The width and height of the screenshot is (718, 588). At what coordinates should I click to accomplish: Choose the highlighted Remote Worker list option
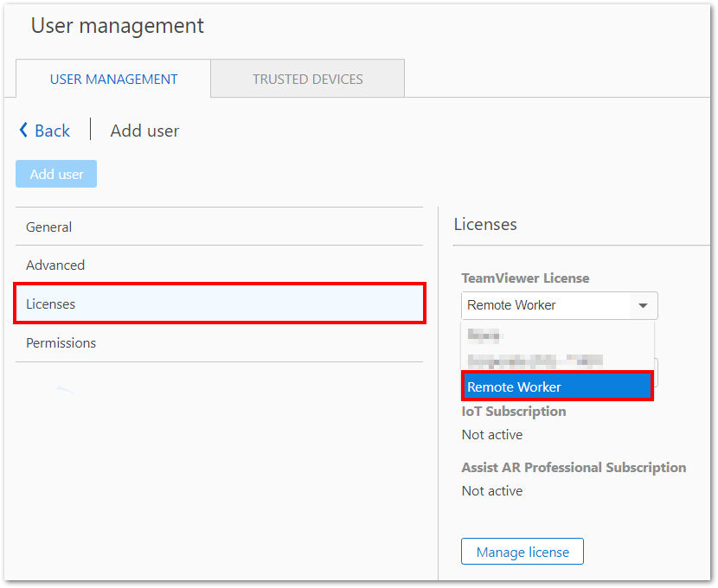(557, 387)
